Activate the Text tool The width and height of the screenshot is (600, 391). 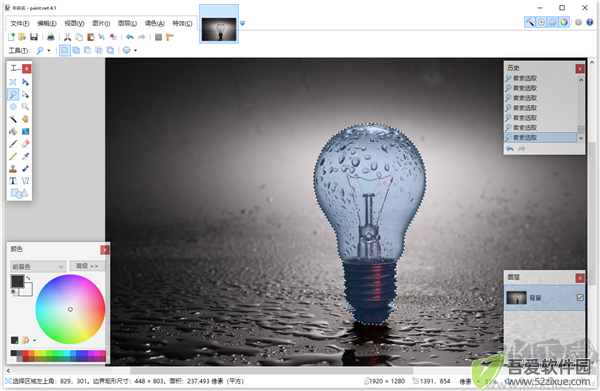point(13,181)
